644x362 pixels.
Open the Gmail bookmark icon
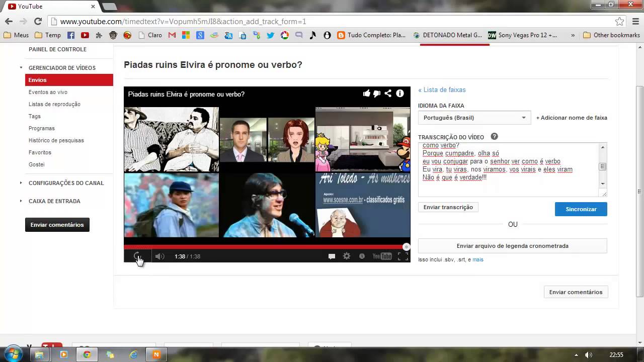172,35
